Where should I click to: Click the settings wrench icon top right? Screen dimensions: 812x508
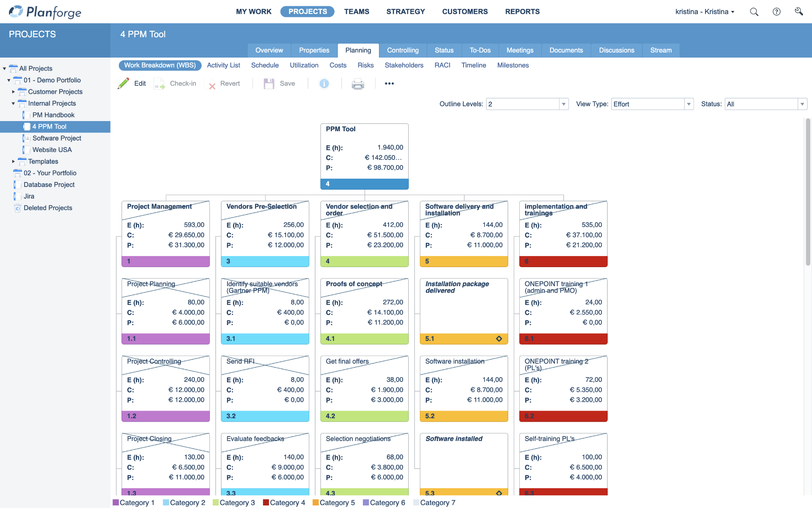pyautogui.click(x=799, y=11)
